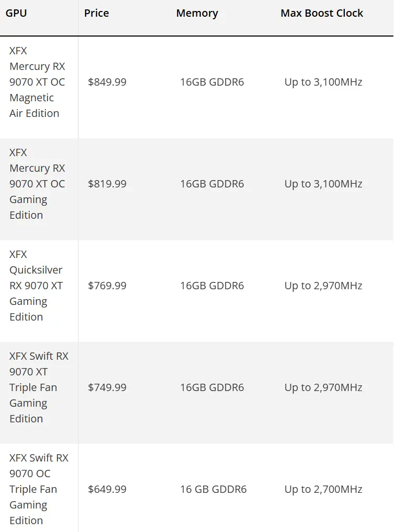
Task: Select the XFX Swift RX 9070 OC name
Action: 39,489
